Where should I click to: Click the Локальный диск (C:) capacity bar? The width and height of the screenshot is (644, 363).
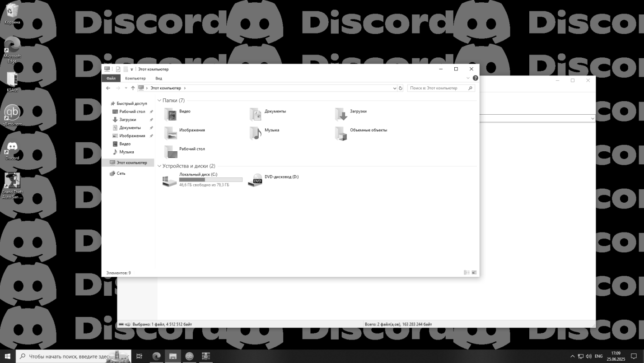tap(210, 180)
